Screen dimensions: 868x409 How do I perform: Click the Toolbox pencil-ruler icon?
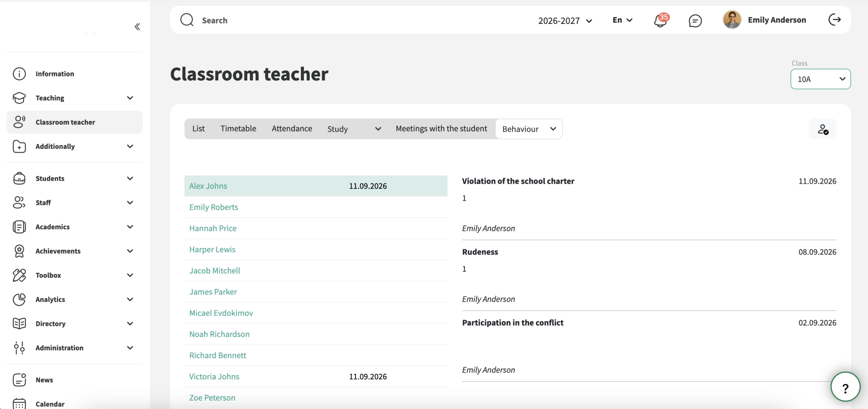20,275
